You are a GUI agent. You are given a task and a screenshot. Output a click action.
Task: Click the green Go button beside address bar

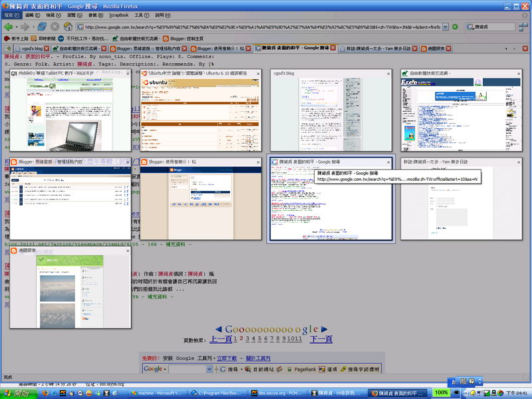click(455, 27)
